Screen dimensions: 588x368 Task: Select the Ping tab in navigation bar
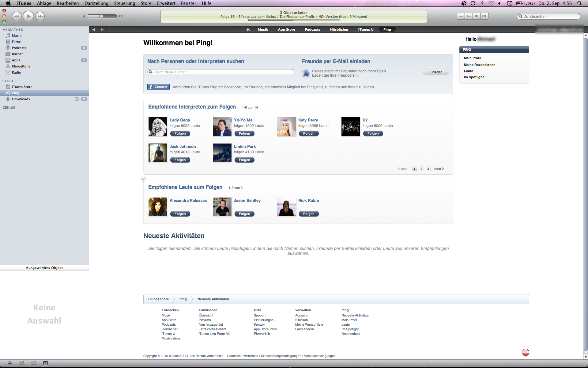pyautogui.click(x=387, y=29)
